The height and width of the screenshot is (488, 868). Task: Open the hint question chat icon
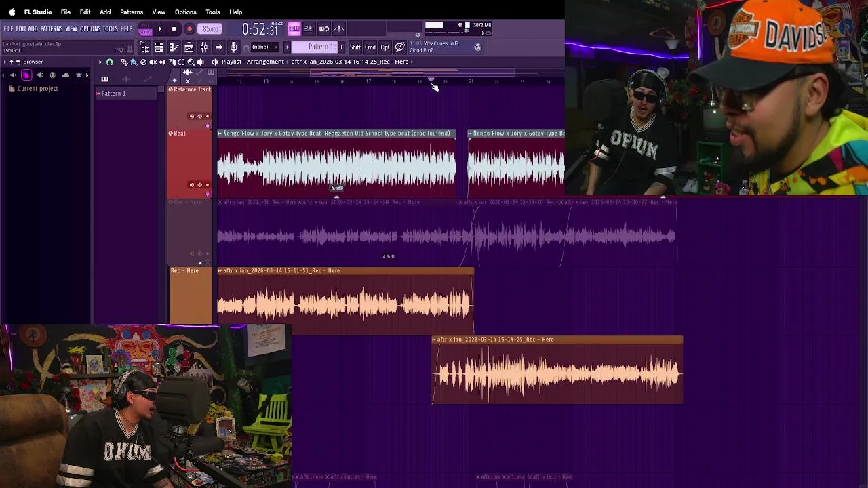400,47
